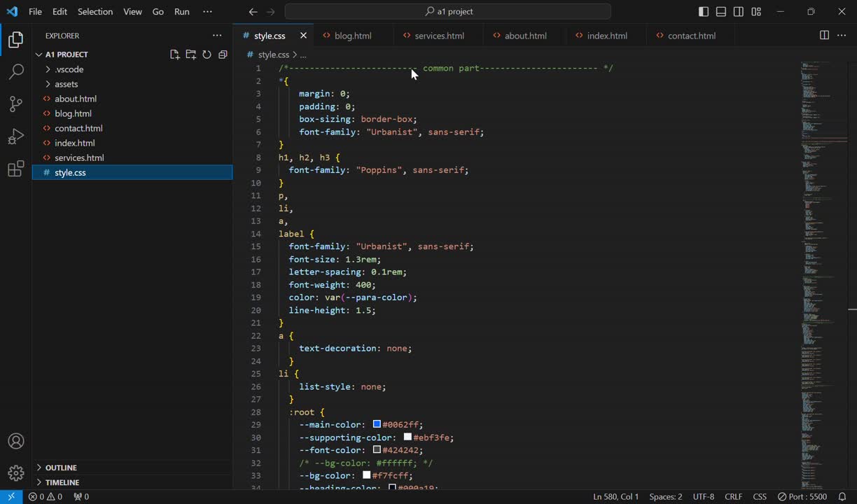Click the New Folder icon in Explorer

(x=190, y=55)
